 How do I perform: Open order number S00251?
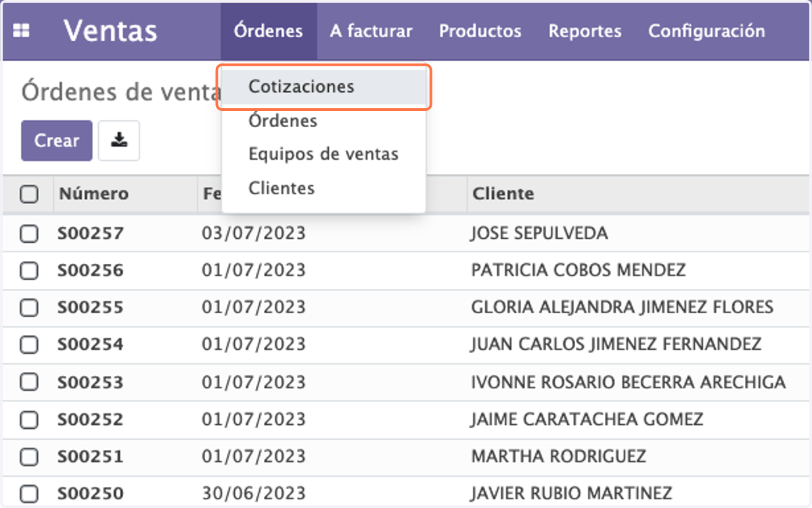point(91,457)
